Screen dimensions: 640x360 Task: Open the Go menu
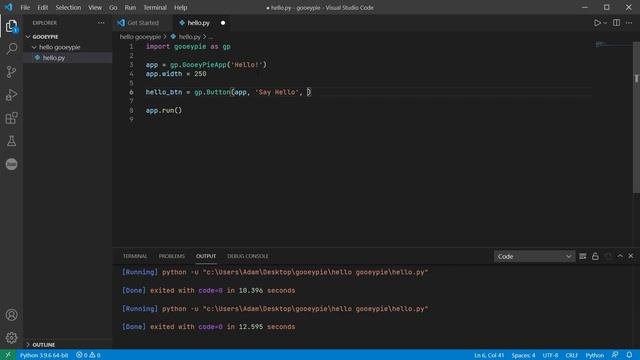point(113,7)
